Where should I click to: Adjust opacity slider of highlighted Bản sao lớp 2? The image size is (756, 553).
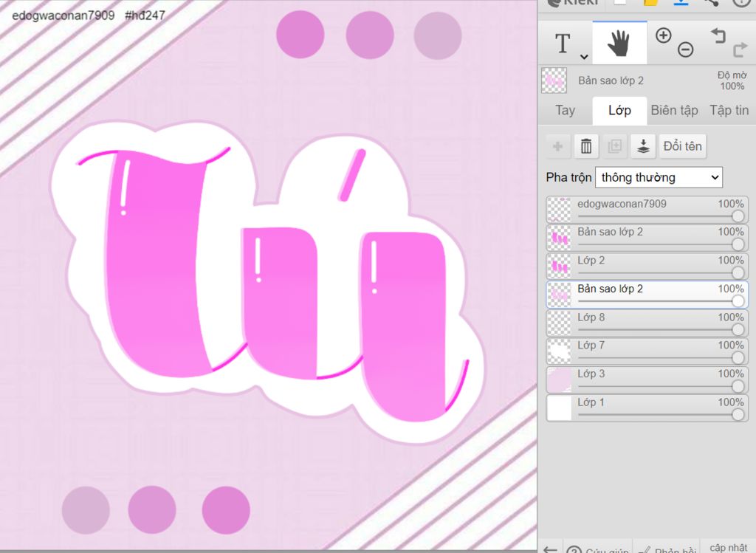661,301
